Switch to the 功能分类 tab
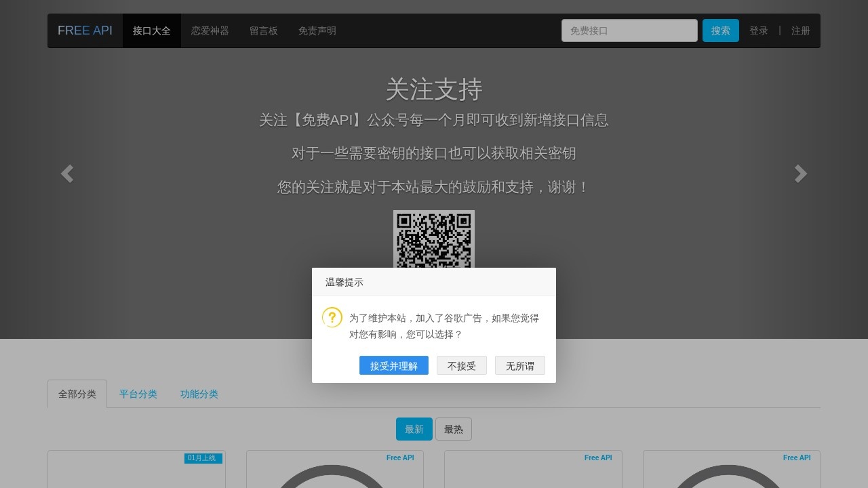The image size is (868, 488). pos(199,394)
